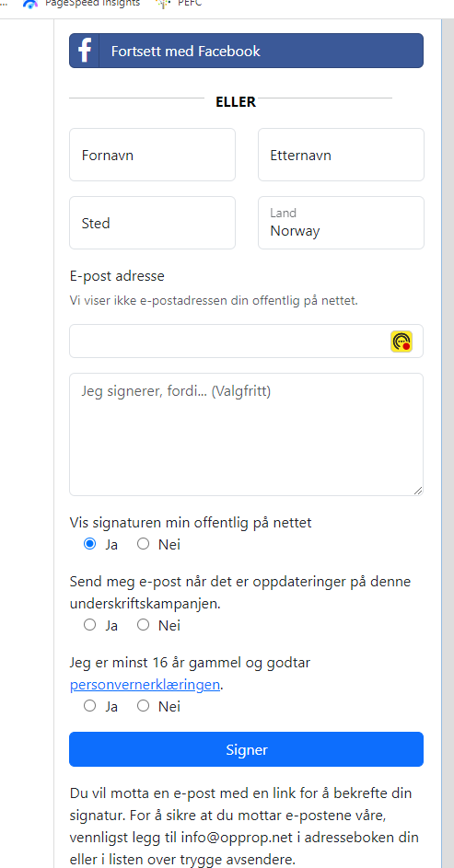Grab the textarea resize handle corner
This screenshot has height=868, width=454.
tap(418, 491)
